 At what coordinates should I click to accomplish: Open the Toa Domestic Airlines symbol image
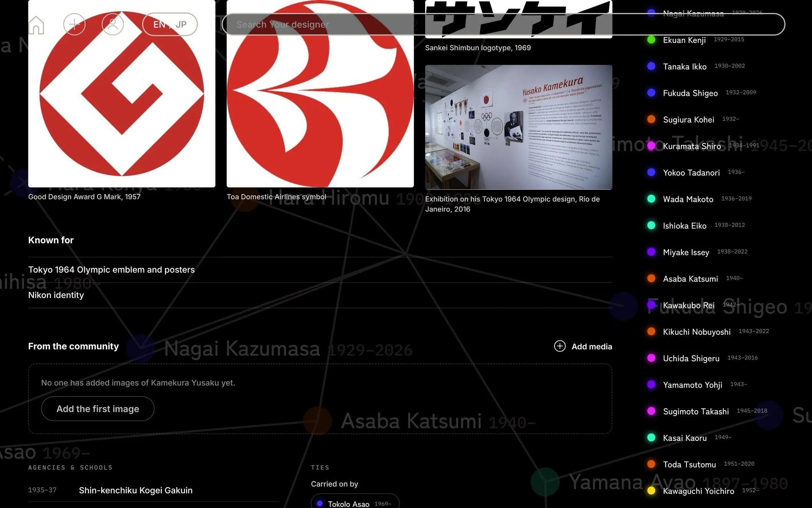tap(320, 94)
